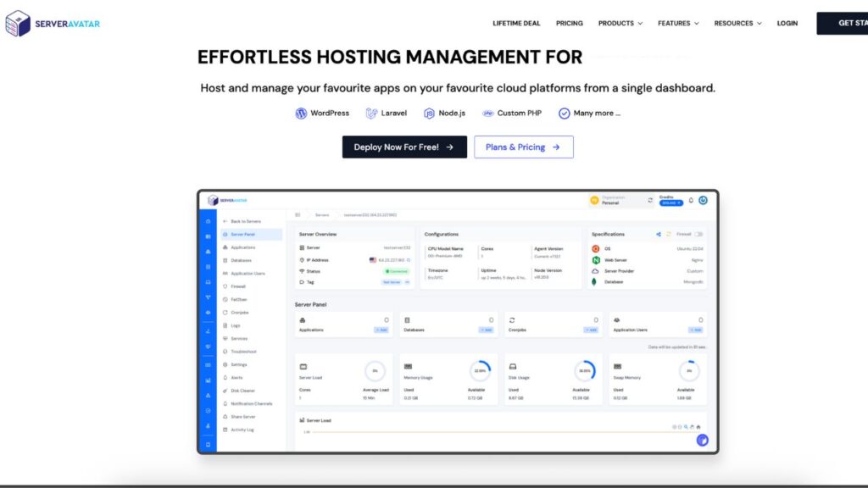
Task: Click the Deploy Now For Free button
Action: coord(404,147)
